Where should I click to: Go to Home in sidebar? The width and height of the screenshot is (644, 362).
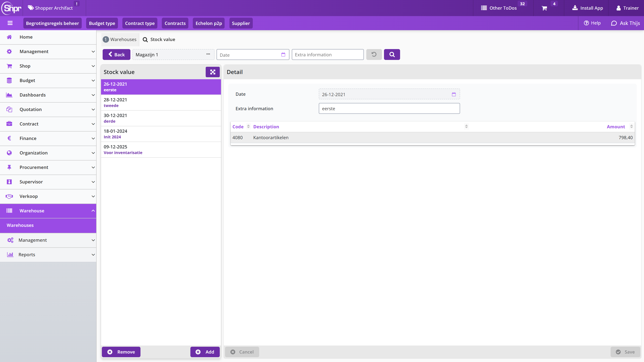pos(48,37)
